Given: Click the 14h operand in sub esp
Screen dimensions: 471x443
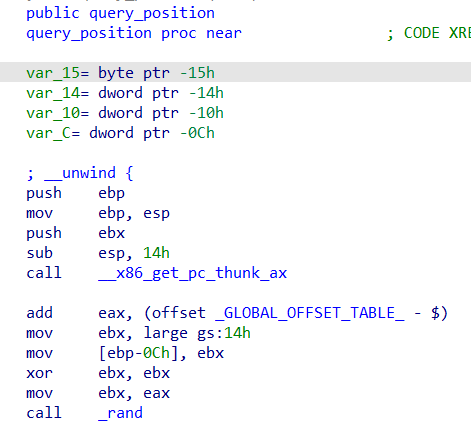Looking at the screenshot, I should [156, 253].
